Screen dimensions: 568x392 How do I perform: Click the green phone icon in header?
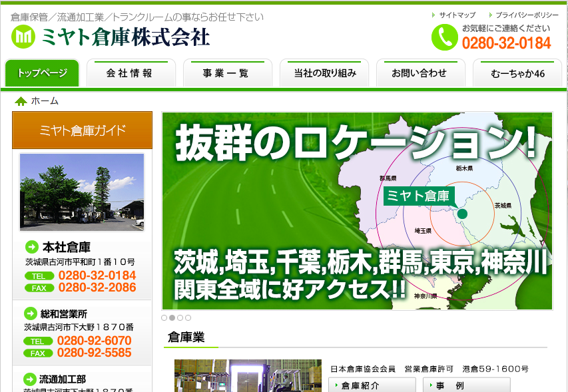point(444,37)
